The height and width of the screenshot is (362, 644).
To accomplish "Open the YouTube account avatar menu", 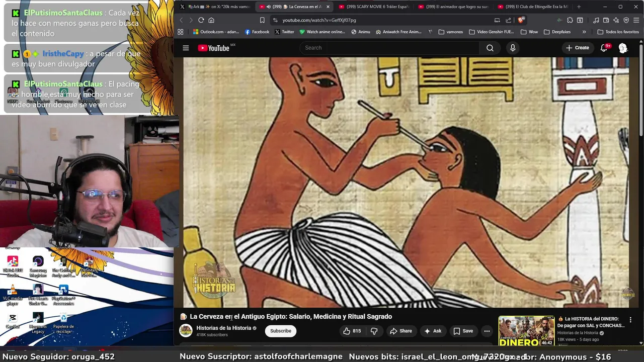I will (x=623, y=48).
